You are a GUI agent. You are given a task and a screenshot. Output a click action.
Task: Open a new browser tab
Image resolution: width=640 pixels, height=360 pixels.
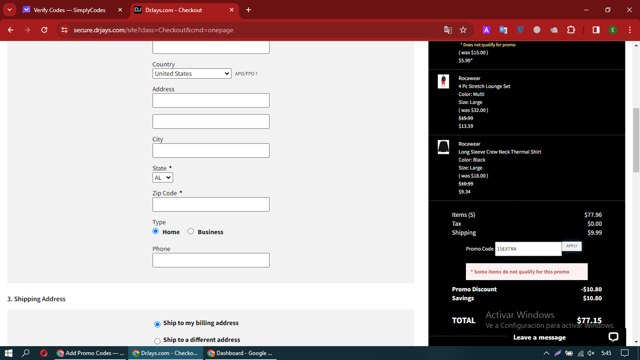(248, 10)
